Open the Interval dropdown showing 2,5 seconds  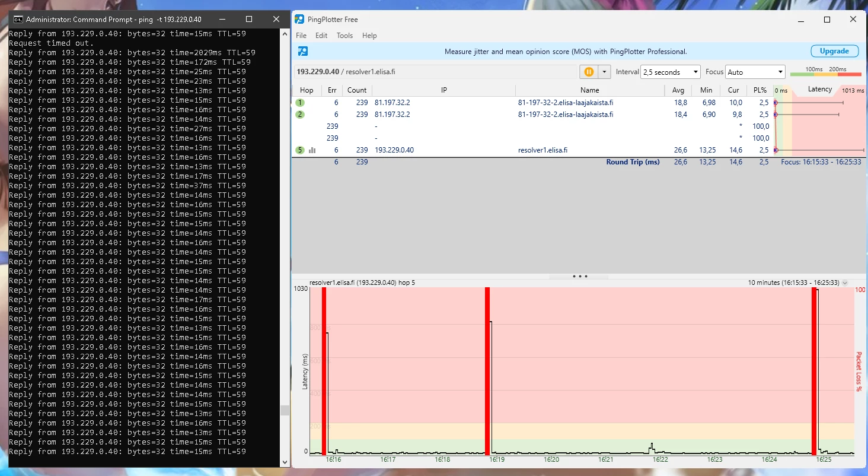point(671,72)
